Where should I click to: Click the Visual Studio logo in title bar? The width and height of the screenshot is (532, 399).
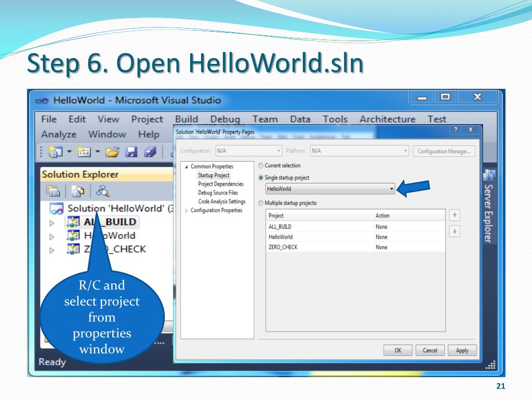click(x=42, y=101)
